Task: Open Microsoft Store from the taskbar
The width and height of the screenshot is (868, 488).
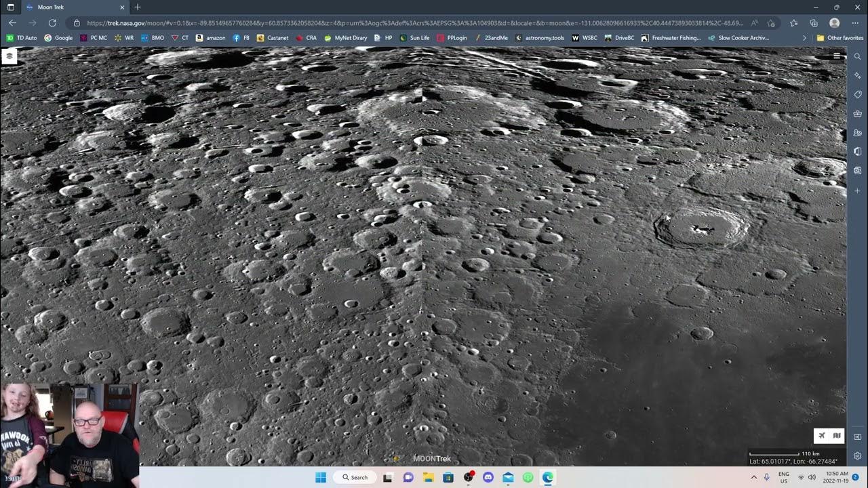Action: pos(448,477)
